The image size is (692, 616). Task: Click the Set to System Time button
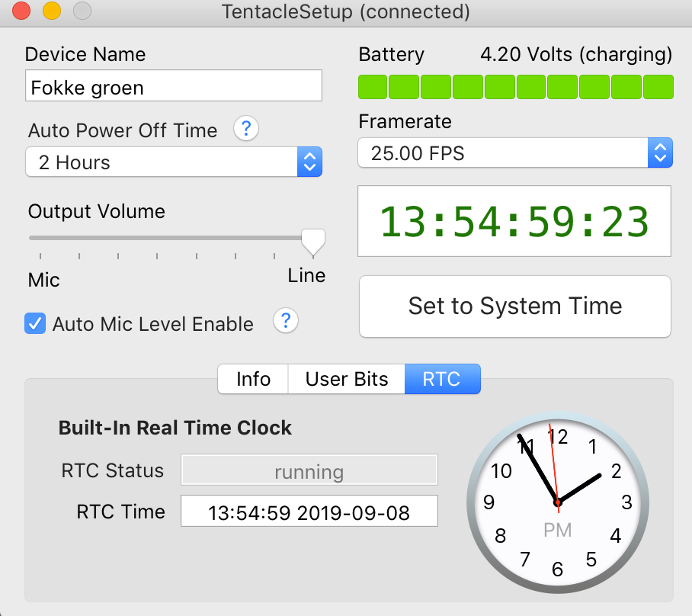pos(515,306)
